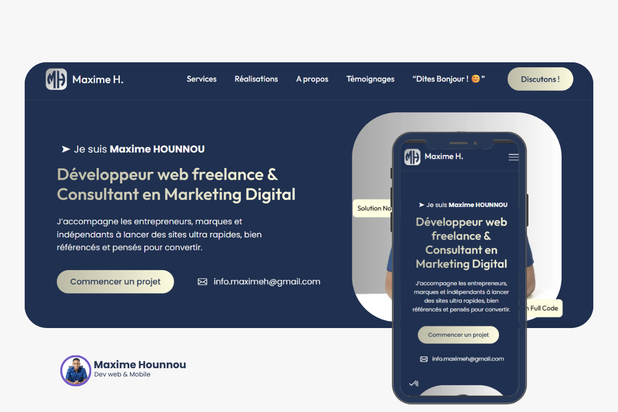This screenshot has height=412, width=618.
Task: Click the Maxime Hounnou author name
Action: click(x=140, y=364)
